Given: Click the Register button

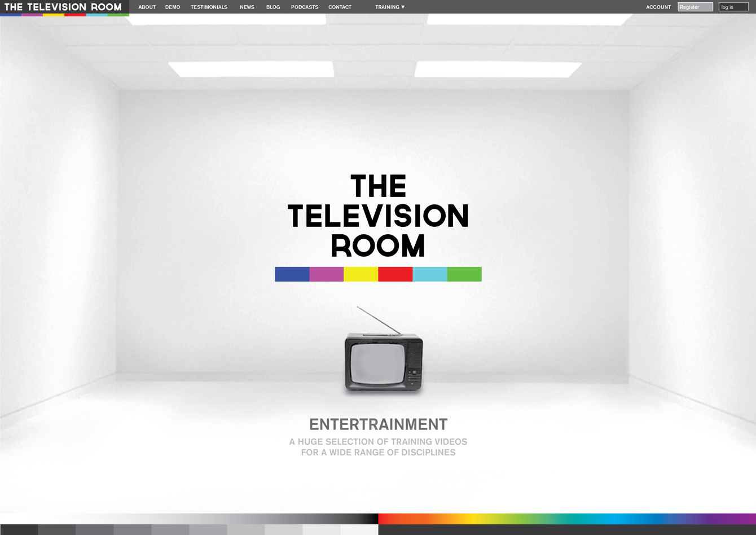Looking at the screenshot, I should pyautogui.click(x=695, y=7).
